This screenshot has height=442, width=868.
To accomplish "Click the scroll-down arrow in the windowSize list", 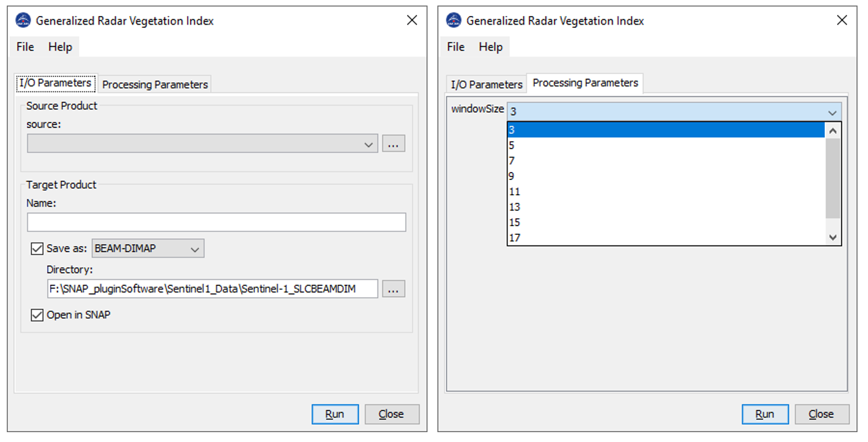I will (x=833, y=237).
